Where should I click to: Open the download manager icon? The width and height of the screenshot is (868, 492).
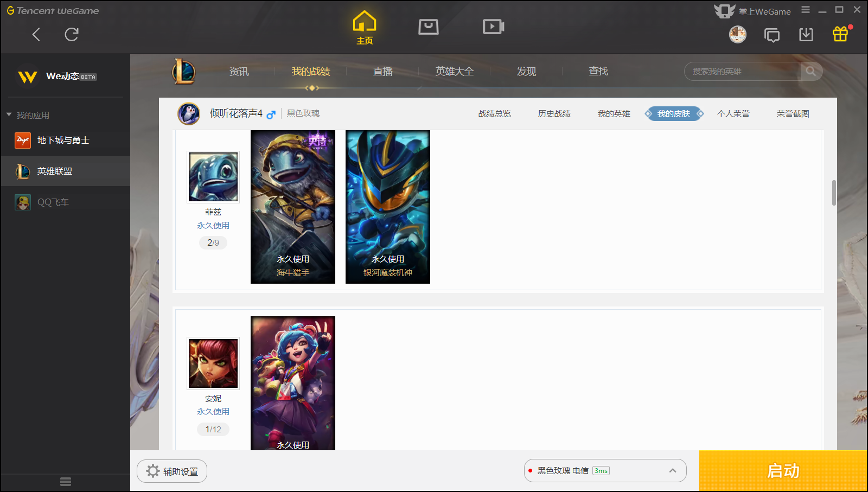806,35
